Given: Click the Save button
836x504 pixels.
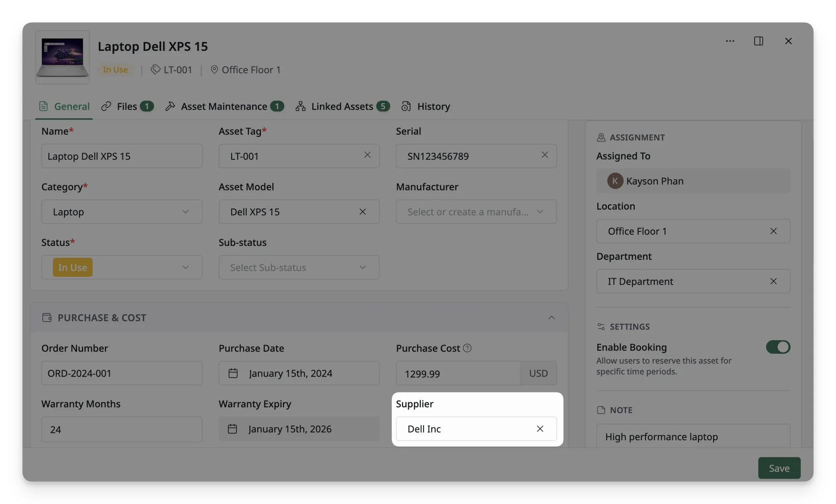Looking at the screenshot, I should pyautogui.click(x=779, y=468).
